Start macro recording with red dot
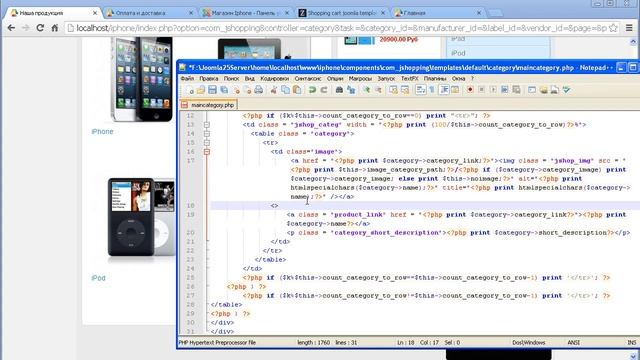Screen dimensions: 640x360 pos(470,90)
